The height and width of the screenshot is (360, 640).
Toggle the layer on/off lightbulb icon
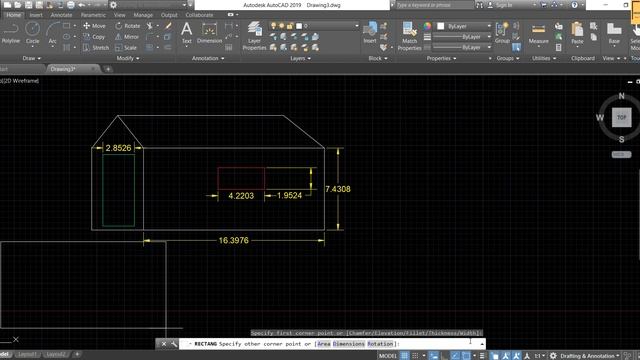click(x=273, y=26)
